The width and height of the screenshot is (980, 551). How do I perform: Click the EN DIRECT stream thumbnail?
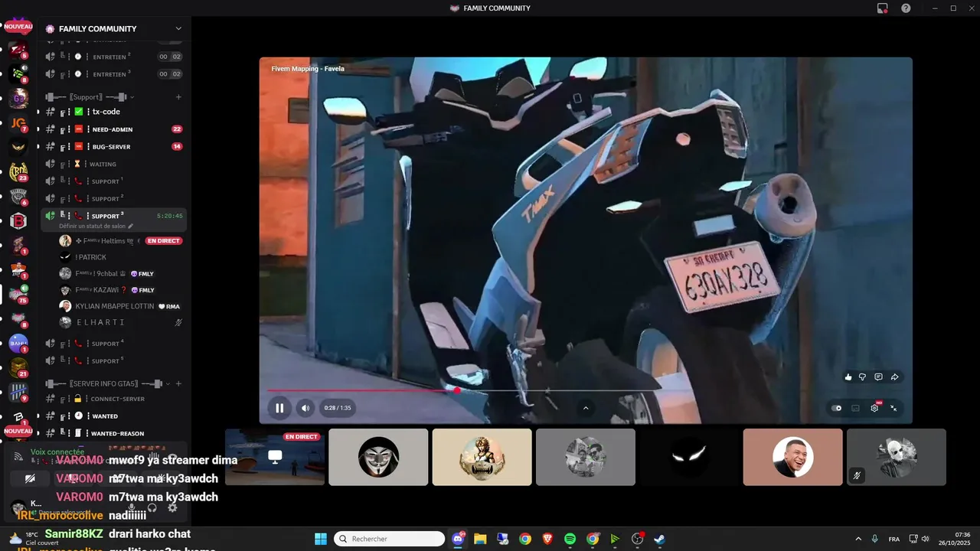tap(275, 457)
